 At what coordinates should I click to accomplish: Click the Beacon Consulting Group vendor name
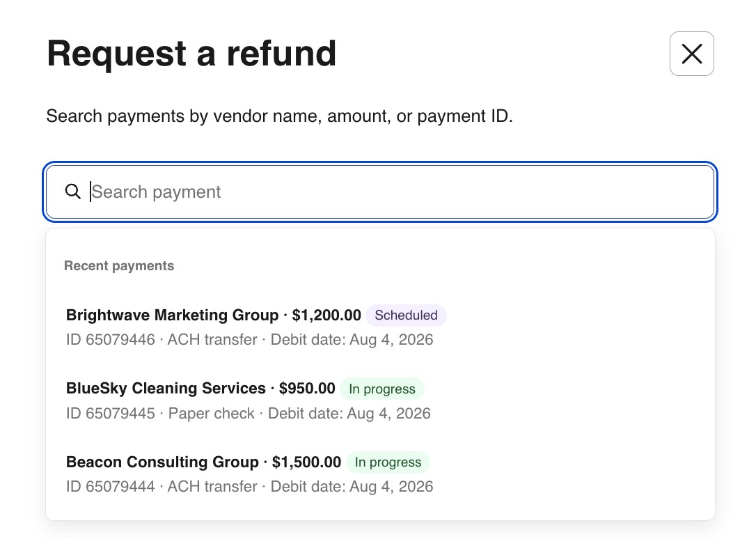162,462
